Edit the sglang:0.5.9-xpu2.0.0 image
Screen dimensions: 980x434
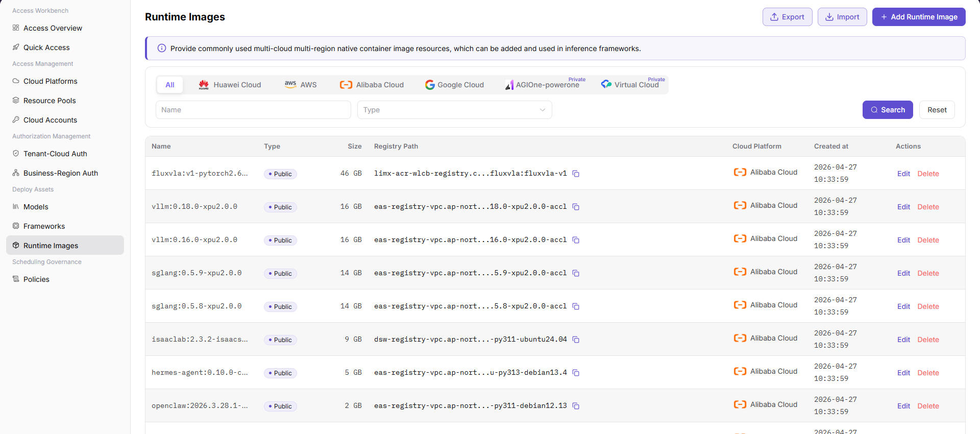(903, 273)
